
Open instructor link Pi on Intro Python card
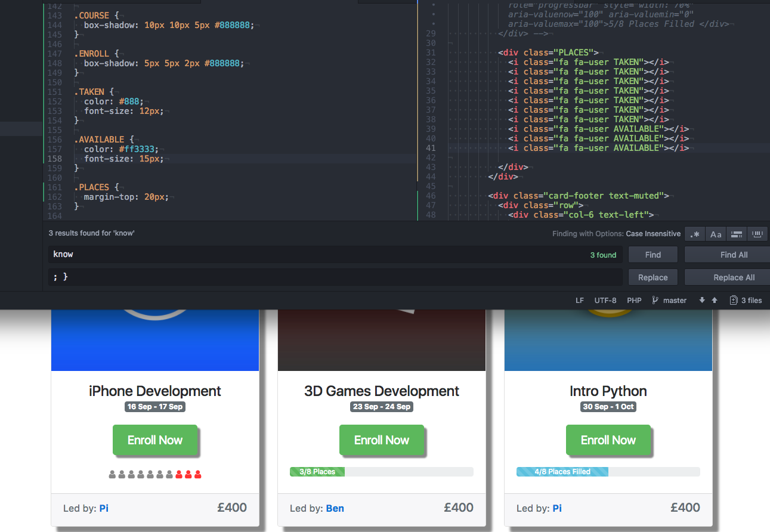[x=557, y=509]
